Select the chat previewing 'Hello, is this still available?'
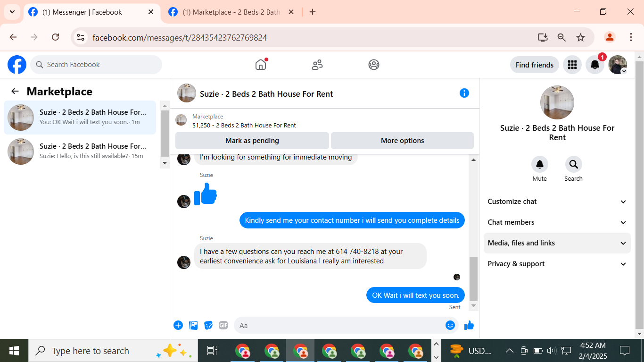This screenshot has height=362, width=644. click(80, 152)
